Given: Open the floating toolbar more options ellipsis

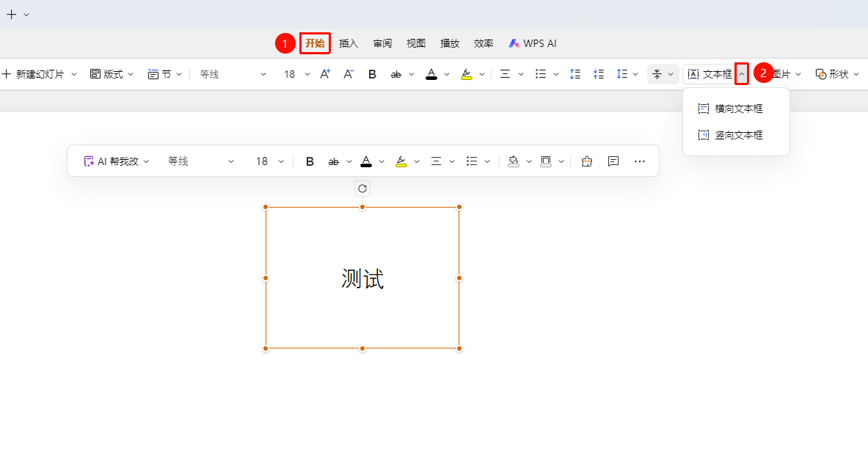Looking at the screenshot, I should coord(640,161).
